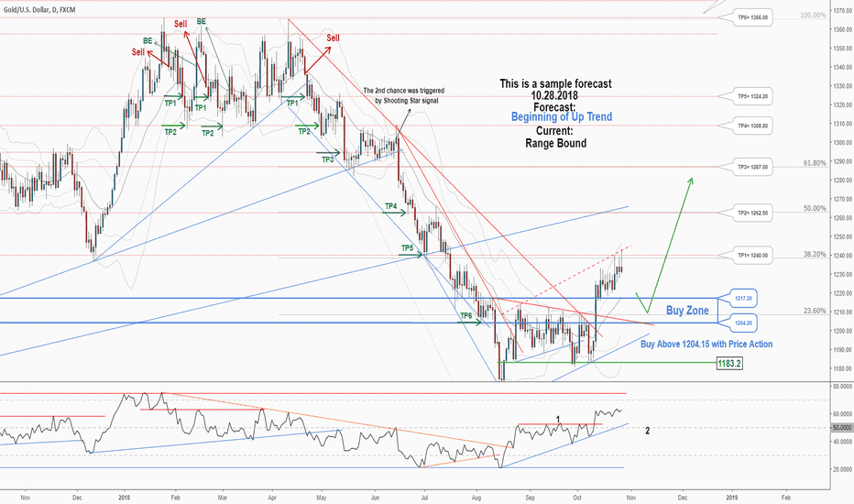Select the green TP3 marker label
The image size is (854, 504).
pos(327,159)
